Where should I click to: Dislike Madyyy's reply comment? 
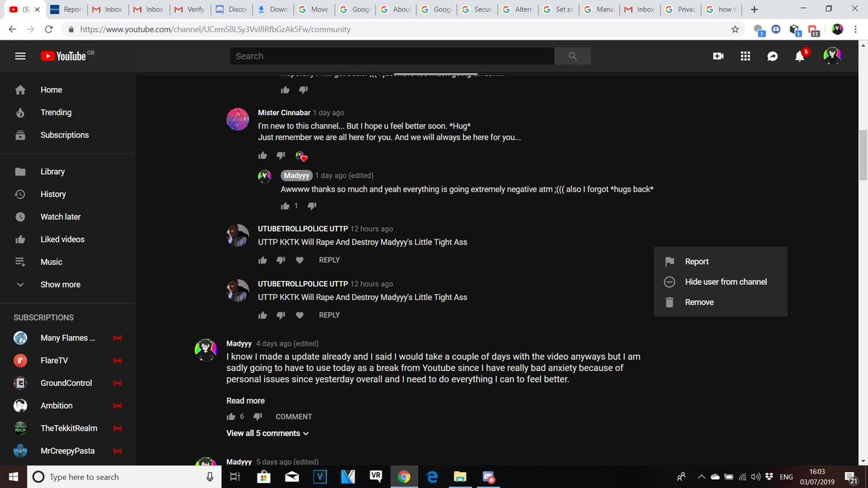tap(312, 206)
